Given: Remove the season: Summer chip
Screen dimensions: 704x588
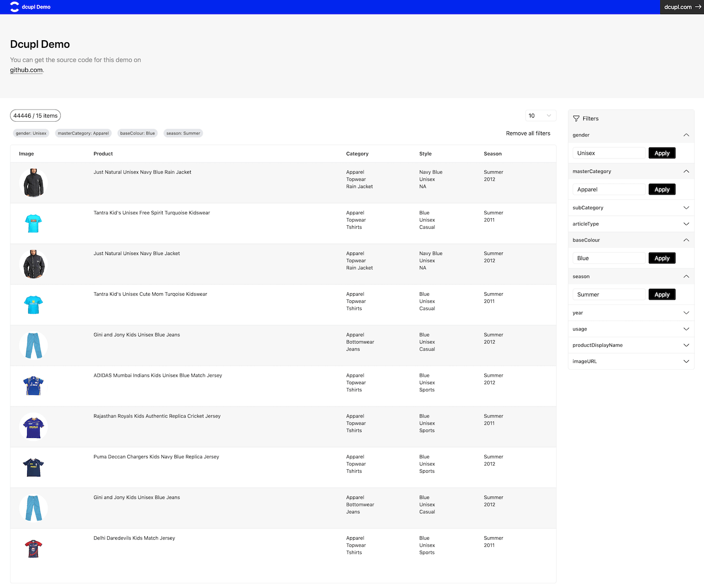Looking at the screenshot, I should (183, 133).
